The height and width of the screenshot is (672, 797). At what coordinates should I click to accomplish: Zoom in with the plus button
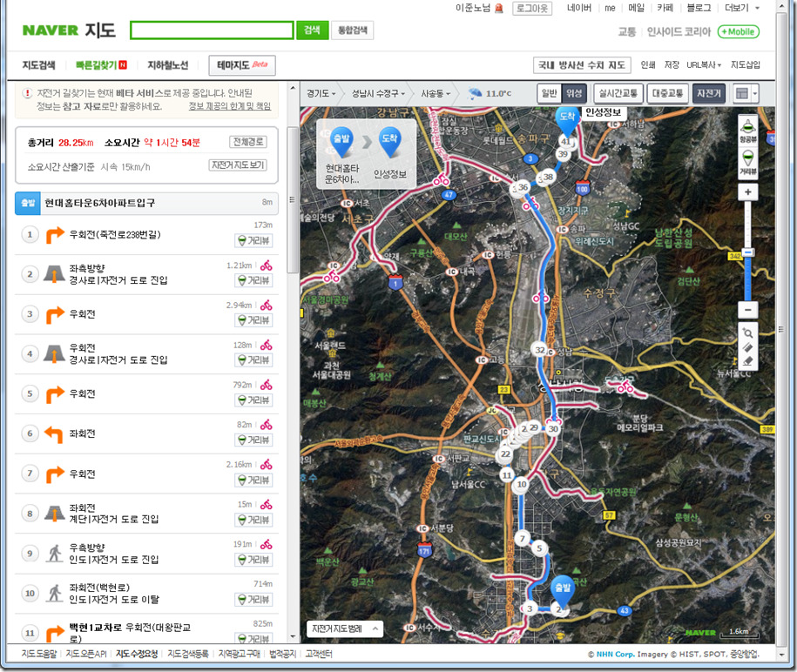747,192
